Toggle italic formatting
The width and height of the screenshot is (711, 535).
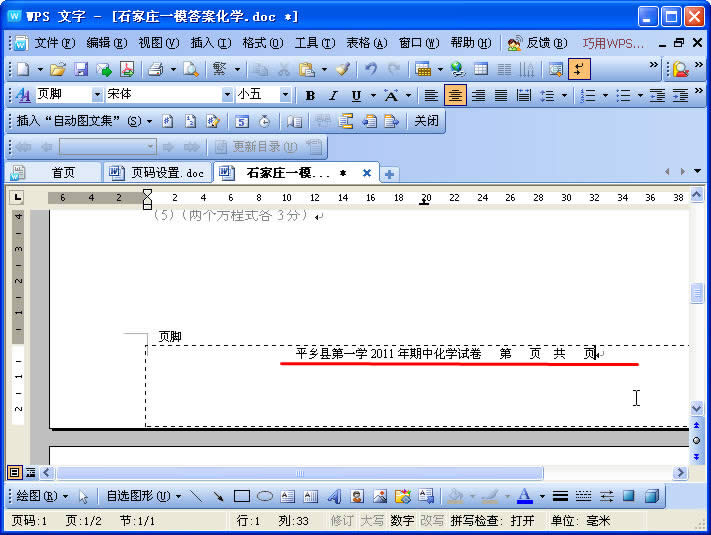[333, 95]
